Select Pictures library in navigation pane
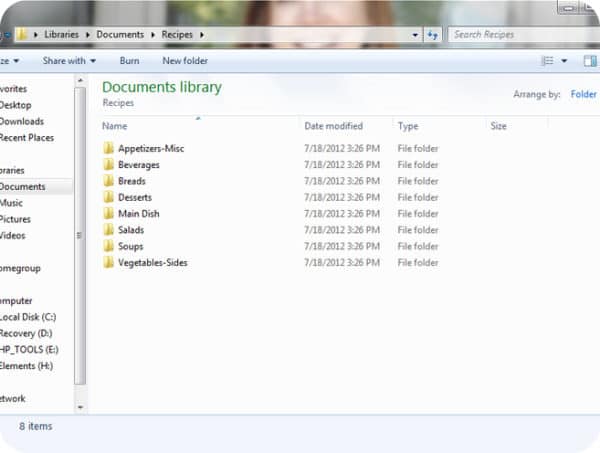Viewport: 600px width, 453px height. point(15,219)
